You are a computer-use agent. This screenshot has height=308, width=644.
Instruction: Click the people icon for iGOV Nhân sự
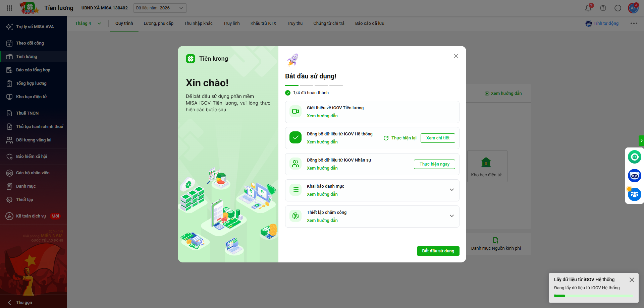[x=296, y=164]
